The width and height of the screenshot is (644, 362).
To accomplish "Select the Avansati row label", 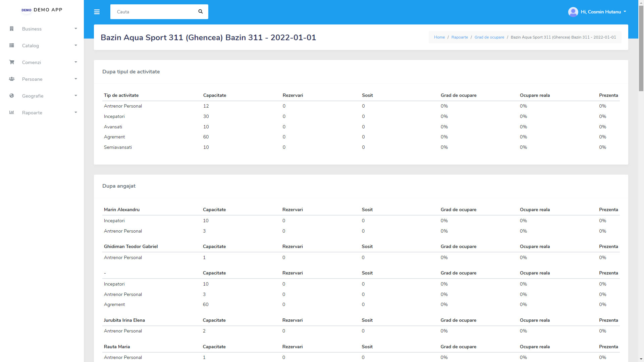I will (x=113, y=127).
